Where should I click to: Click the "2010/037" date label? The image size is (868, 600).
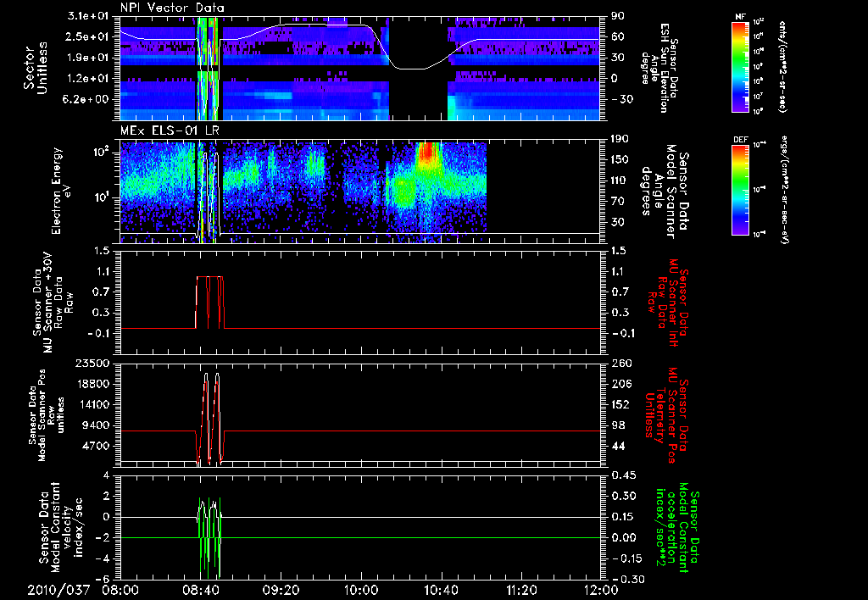coord(58,590)
